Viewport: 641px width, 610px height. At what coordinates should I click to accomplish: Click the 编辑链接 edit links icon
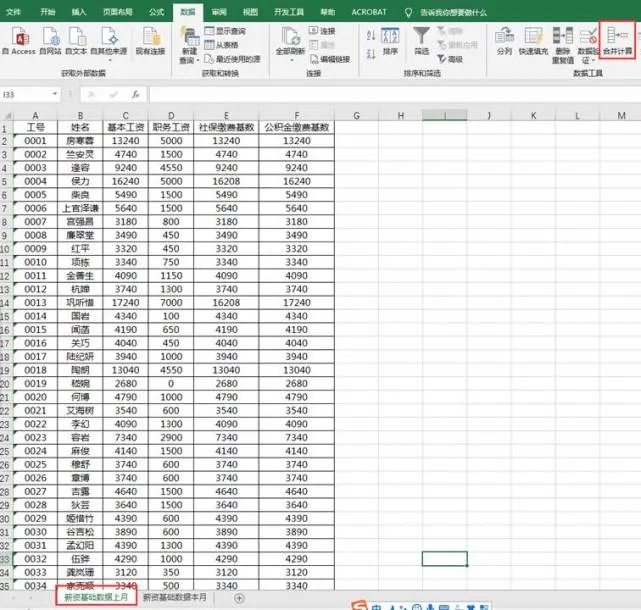(x=330, y=59)
